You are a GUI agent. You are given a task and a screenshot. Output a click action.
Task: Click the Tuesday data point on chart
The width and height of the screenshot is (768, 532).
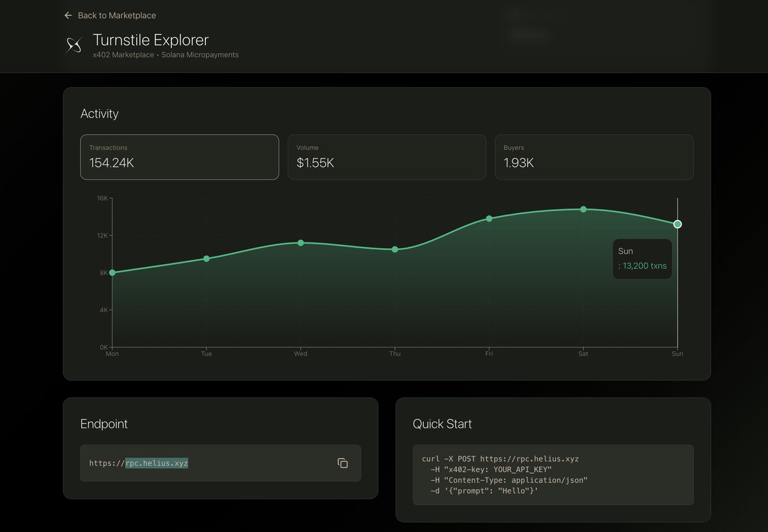pos(206,258)
